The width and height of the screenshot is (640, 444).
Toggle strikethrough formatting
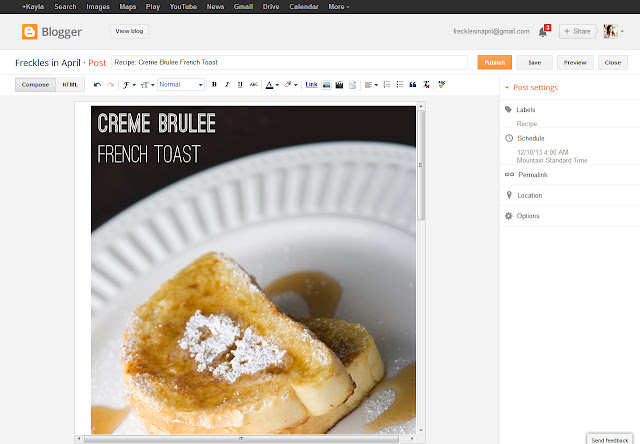tap(253, 84)
